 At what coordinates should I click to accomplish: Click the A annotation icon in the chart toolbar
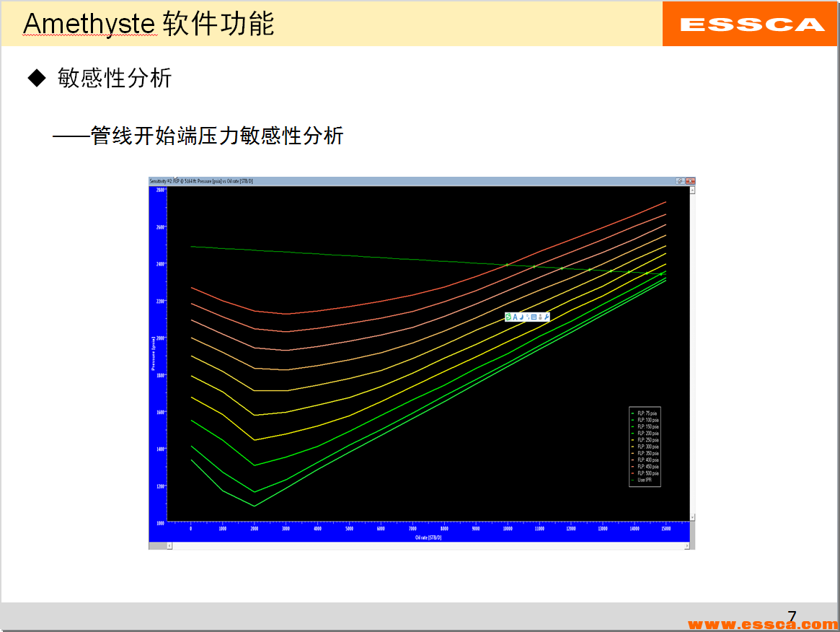[x=515, y=316]
